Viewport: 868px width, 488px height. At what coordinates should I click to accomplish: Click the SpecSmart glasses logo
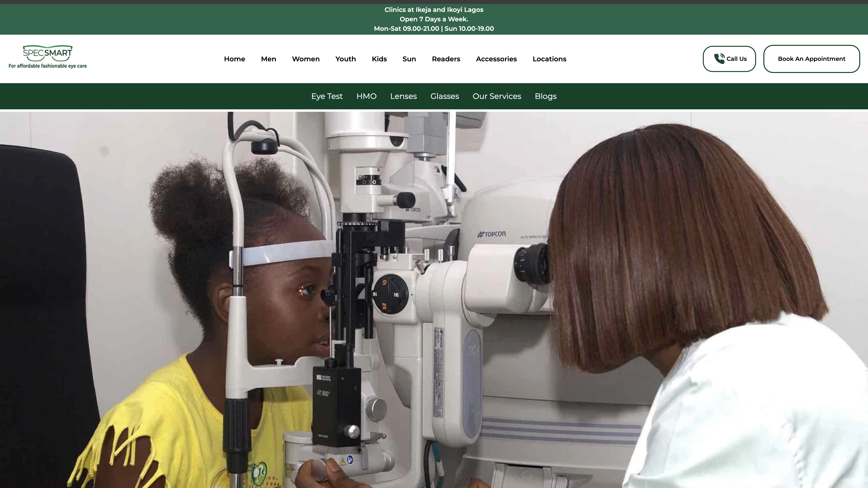tap(47, 54)
